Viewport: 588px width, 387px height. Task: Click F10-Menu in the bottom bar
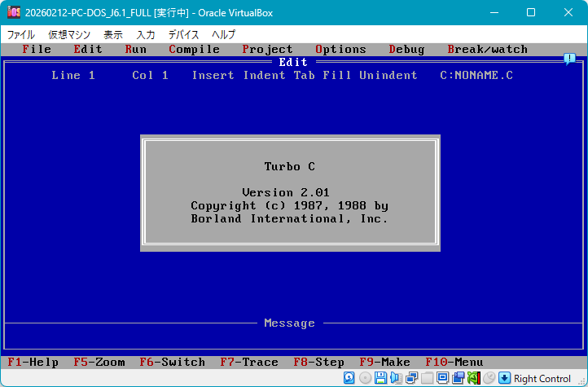(454, 362)
